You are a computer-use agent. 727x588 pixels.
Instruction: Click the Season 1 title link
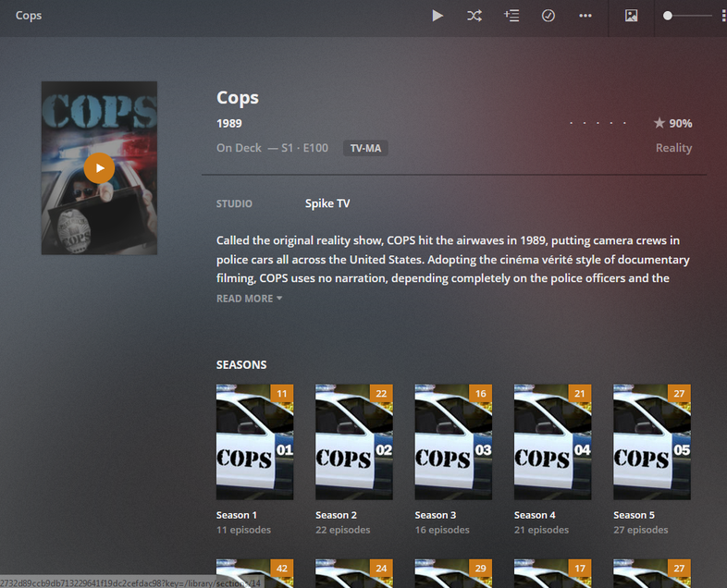click(237, 515)
